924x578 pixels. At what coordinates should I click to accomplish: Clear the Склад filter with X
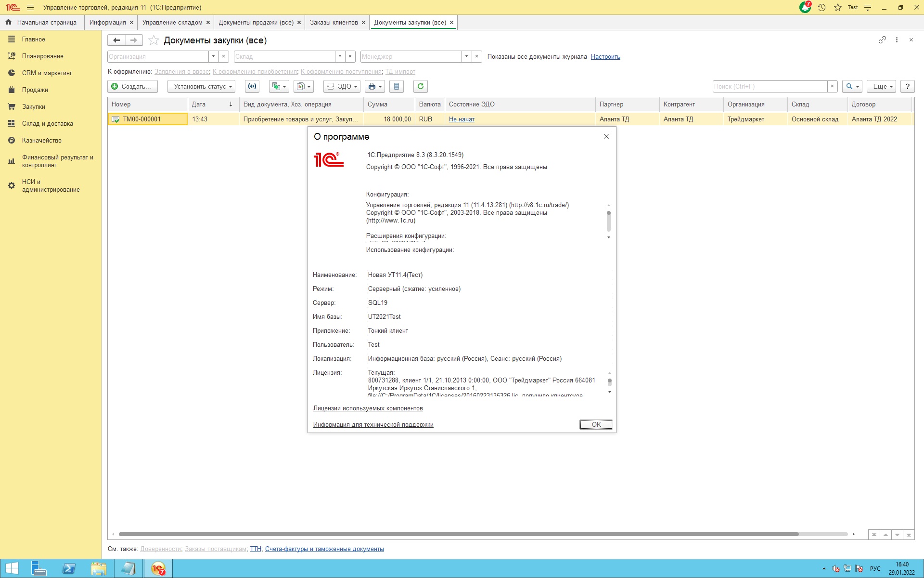(350, 56)
